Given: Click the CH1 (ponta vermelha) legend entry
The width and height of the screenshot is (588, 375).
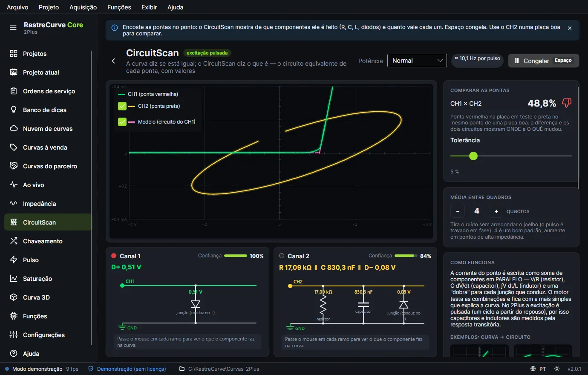Looking at the screenshot, I should point(148,94).
